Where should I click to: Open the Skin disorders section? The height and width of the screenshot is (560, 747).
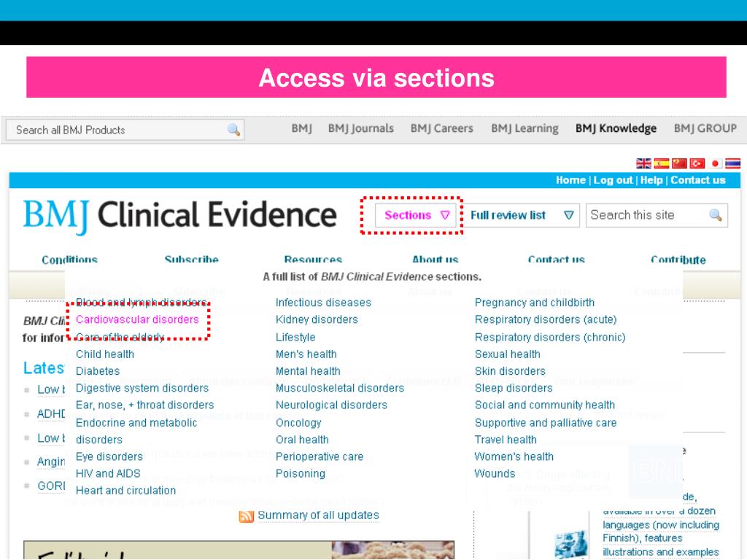tap(510, 371)
